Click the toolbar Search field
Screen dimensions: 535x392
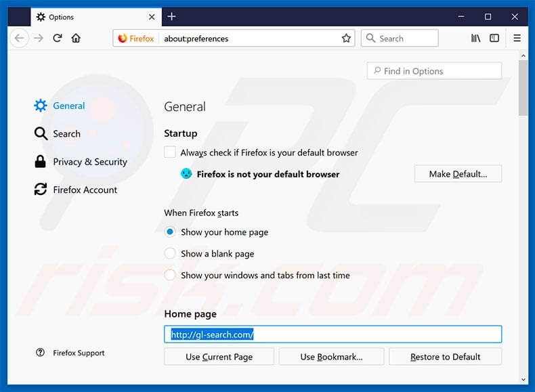click(400, 38)
